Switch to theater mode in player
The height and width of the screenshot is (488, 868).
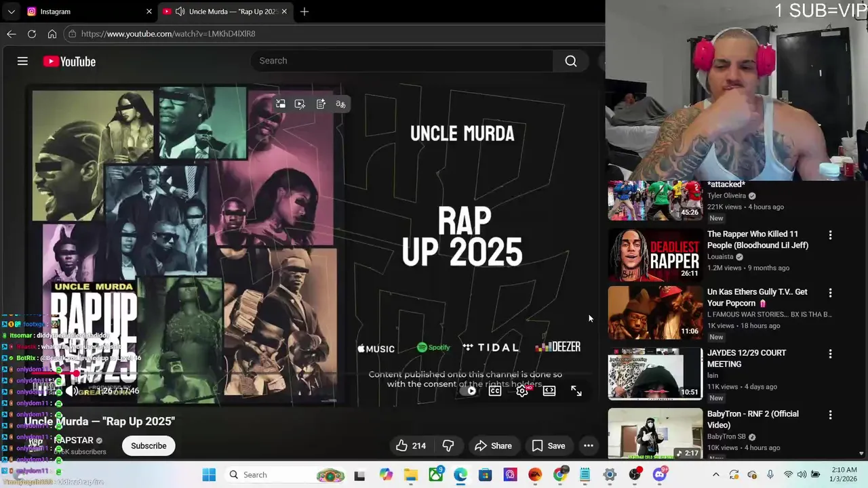pyautogui.click(x=549, y=391)
